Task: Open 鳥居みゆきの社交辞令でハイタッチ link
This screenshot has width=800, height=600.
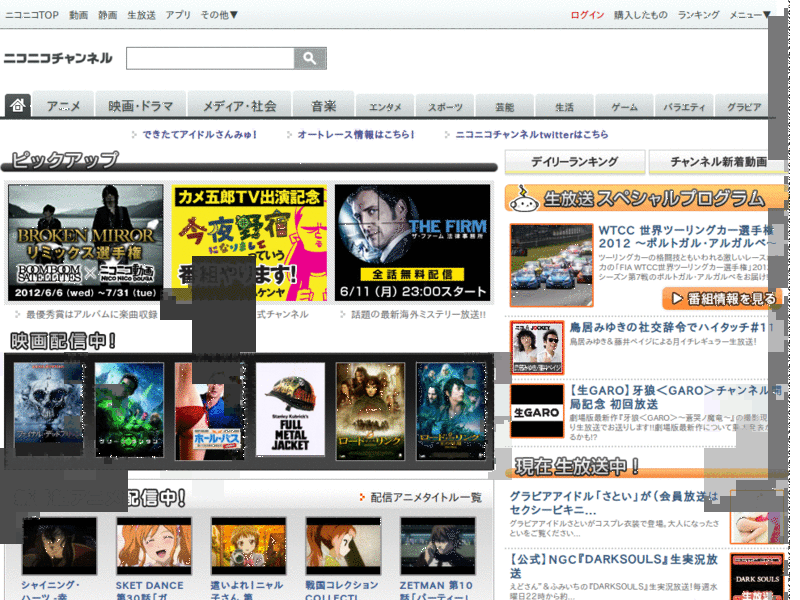Action: (671, 328)
